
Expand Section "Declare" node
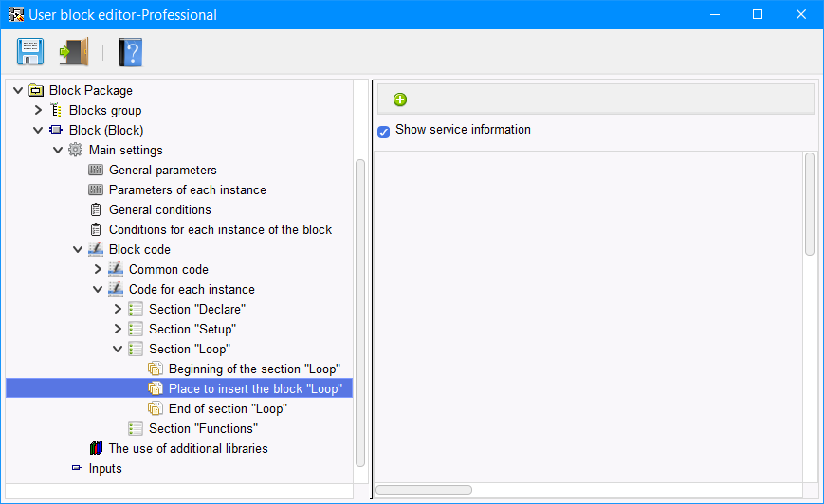118,309
